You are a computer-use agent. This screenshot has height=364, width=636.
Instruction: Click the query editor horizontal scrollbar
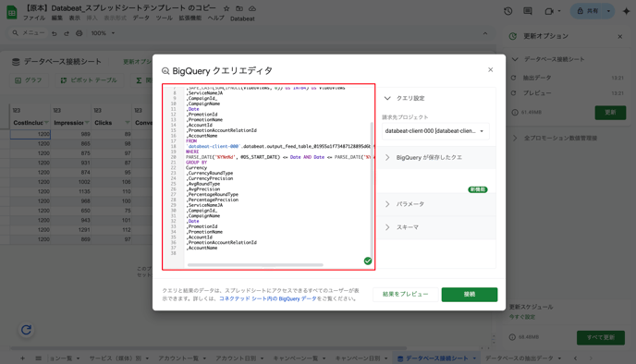(x=255, y=265)
